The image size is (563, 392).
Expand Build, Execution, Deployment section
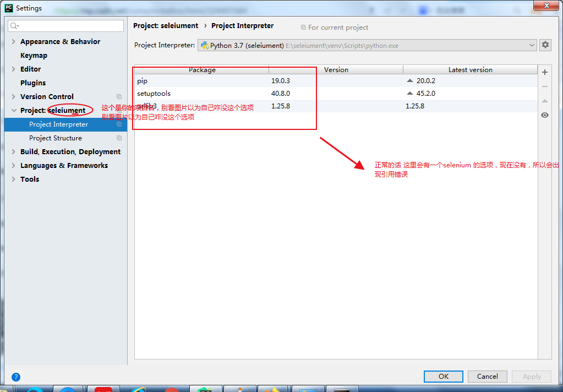tap(14, 151)
